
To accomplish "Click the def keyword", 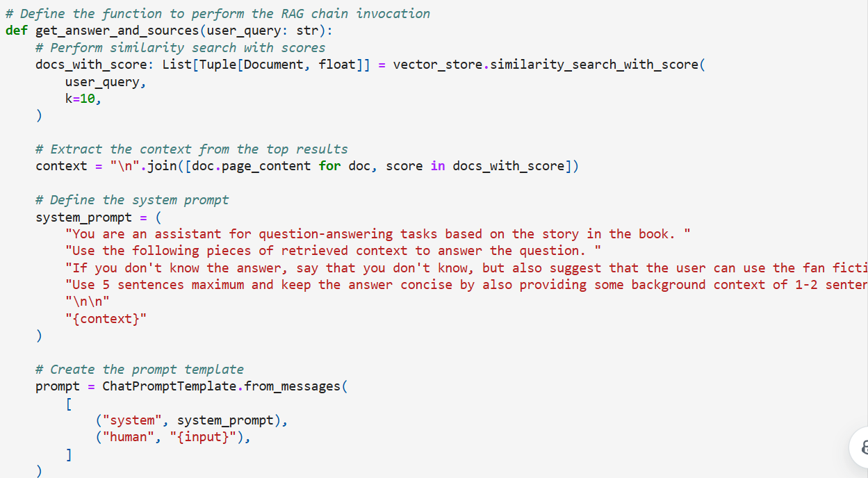I will click(x=16, y=31).
